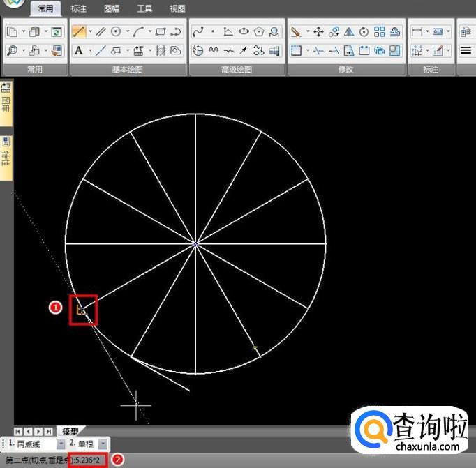Click the 模型 model sheet tab
This screenshot has width=476, height=468.
[x=70, y=431]
